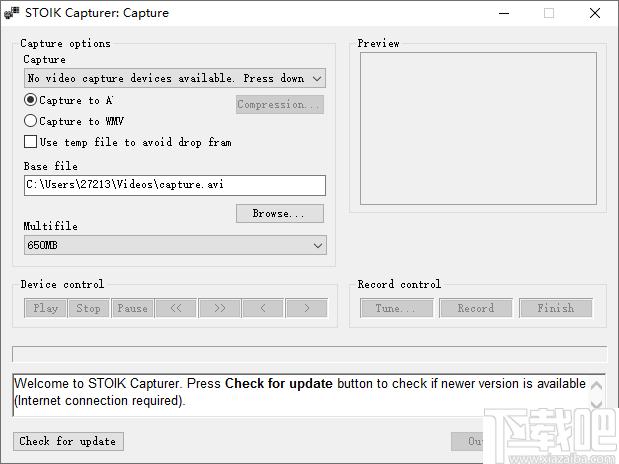Click the fast rewind << button
The width and height of the screenshot is (619, 464).
(x=176, y=308)
